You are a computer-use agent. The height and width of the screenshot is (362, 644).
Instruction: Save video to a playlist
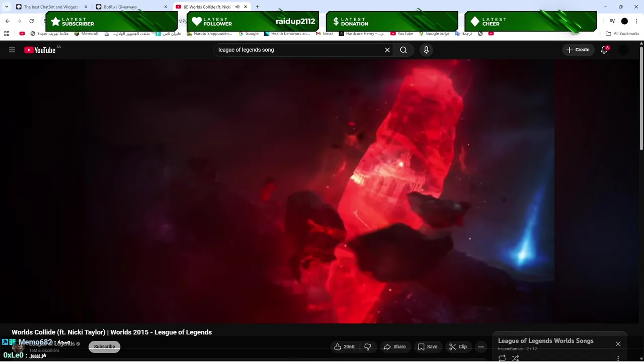[x=427, y=347]
